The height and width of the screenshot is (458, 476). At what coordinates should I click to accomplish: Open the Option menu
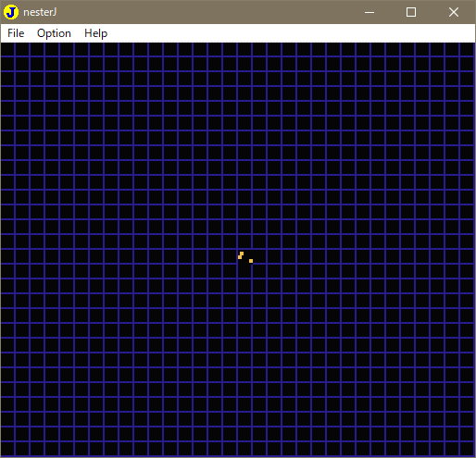(x=54, y=33)
